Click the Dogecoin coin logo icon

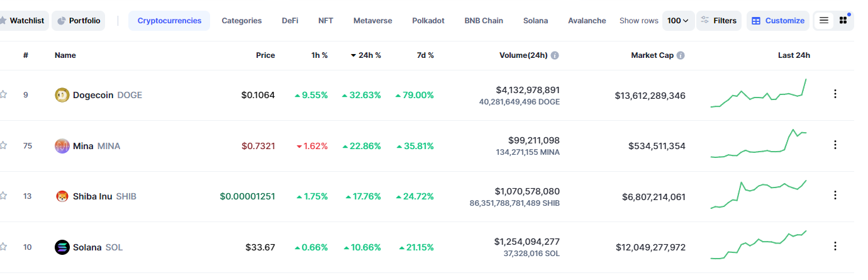point(62,95)
